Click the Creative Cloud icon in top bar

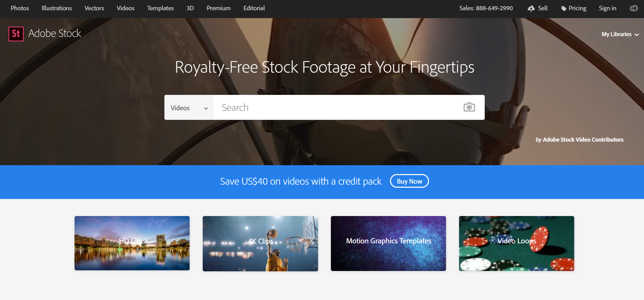[634, 8]
